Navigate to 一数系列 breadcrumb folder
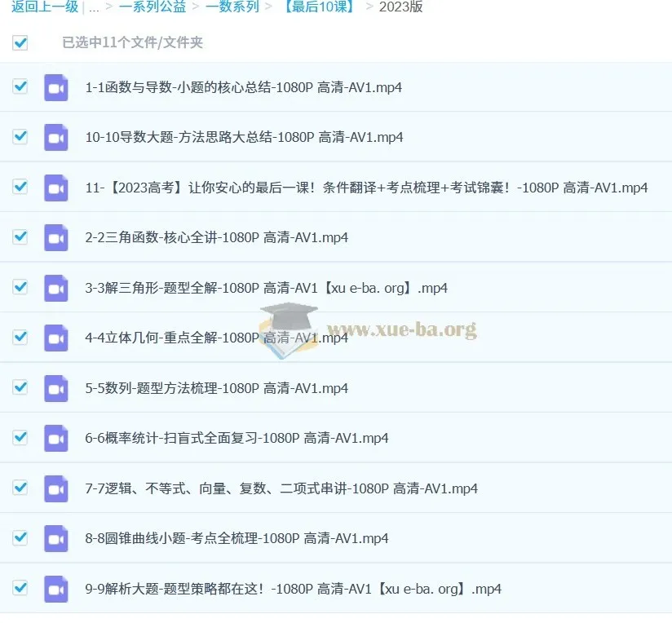 pyautogui.click(x=232, y=7)
